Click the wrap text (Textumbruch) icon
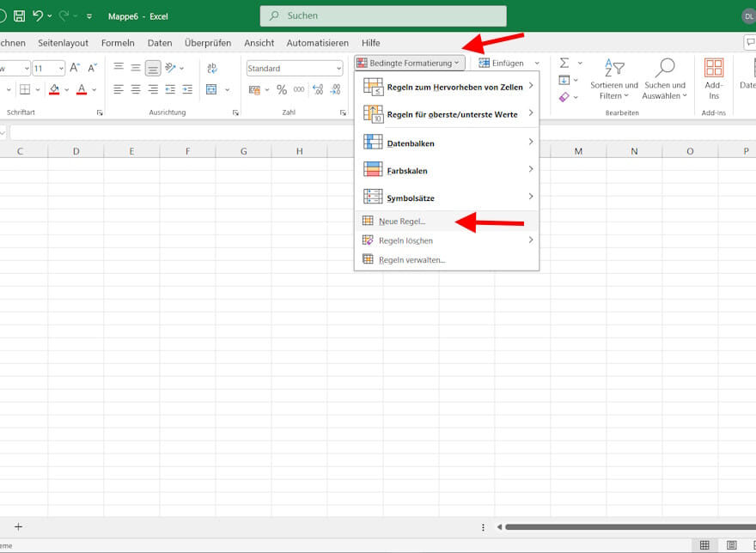The width and height of the screenshot is (756, 553). pos(211,67)
